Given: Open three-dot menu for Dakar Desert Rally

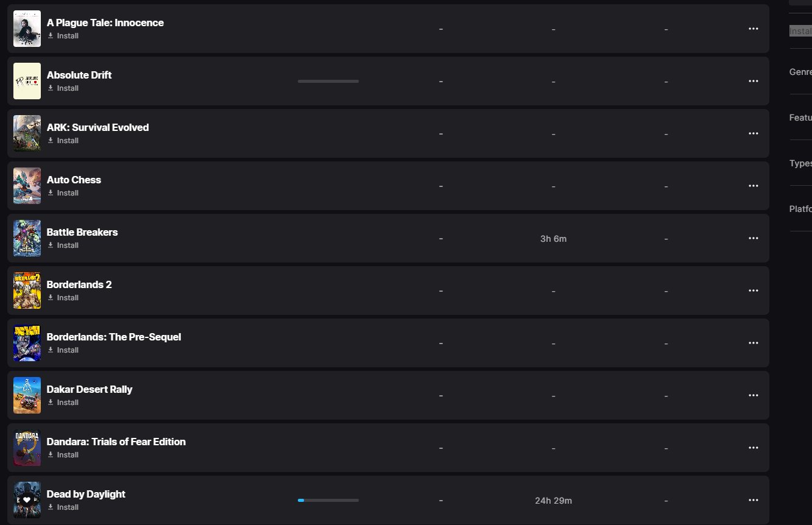Looking at the screenshot, I should click(753, 395).
